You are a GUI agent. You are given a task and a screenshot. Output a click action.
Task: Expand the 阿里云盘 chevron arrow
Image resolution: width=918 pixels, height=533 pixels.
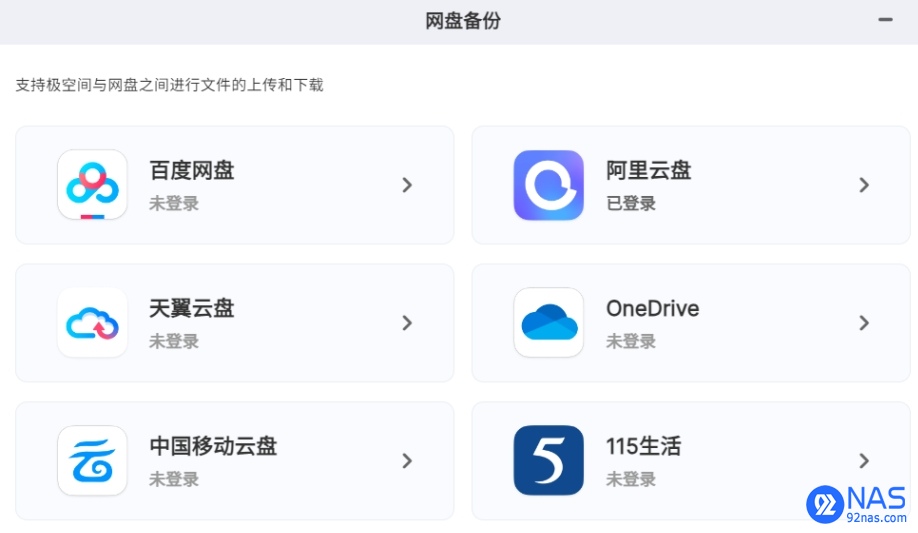[x=864, y=185]
